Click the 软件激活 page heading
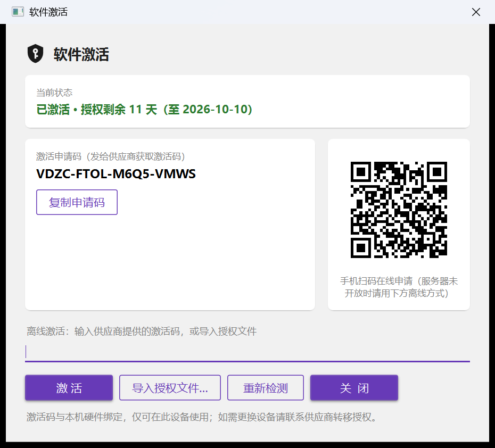 click(81, 54)
